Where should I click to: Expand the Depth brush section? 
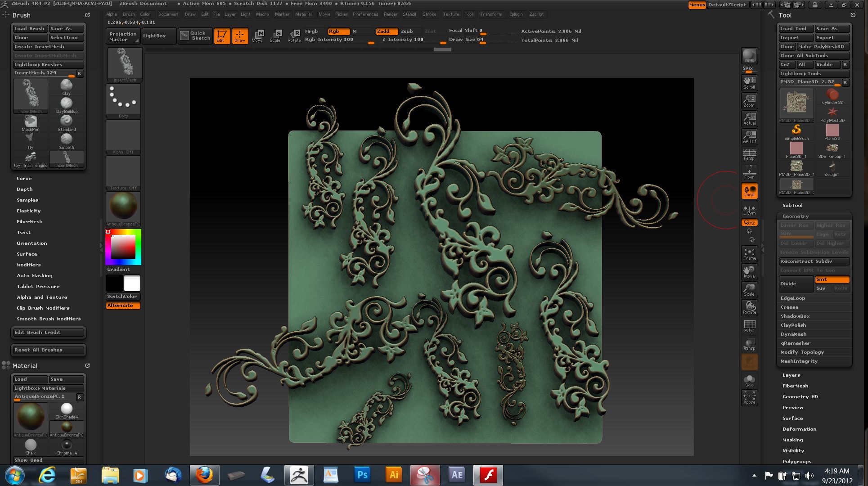coord(25,189)
